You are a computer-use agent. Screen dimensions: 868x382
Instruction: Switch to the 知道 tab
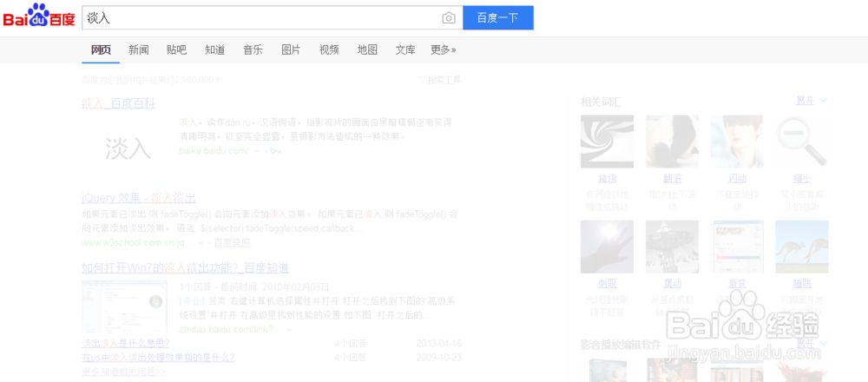[x=214, y=49]
